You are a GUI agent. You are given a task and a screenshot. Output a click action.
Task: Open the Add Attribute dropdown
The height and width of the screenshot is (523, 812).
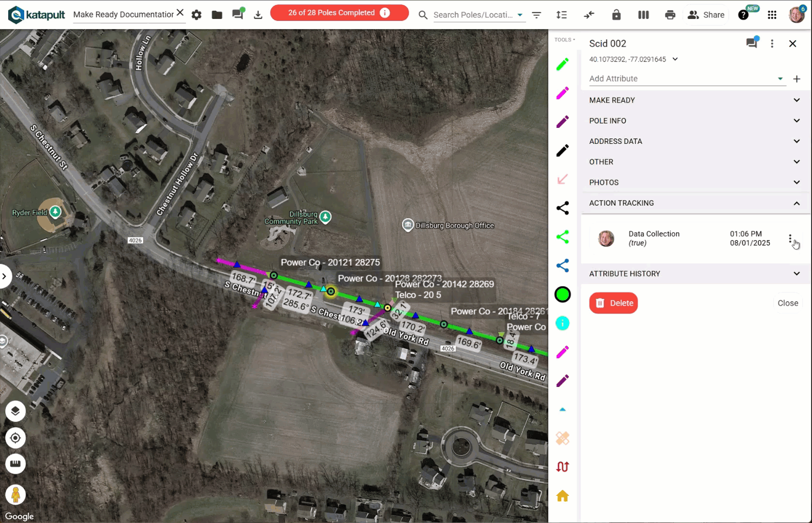point(687,78)
